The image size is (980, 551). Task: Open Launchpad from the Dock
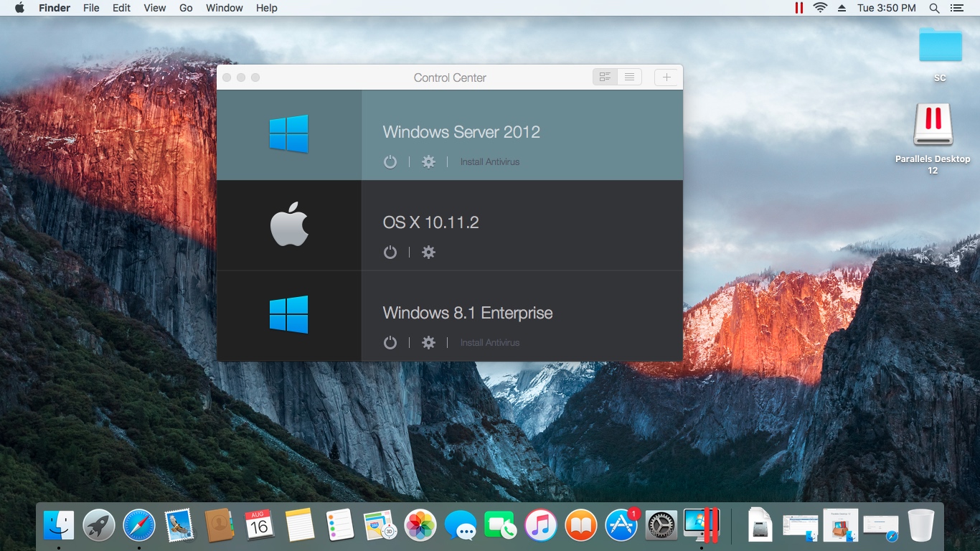[99, 525]
